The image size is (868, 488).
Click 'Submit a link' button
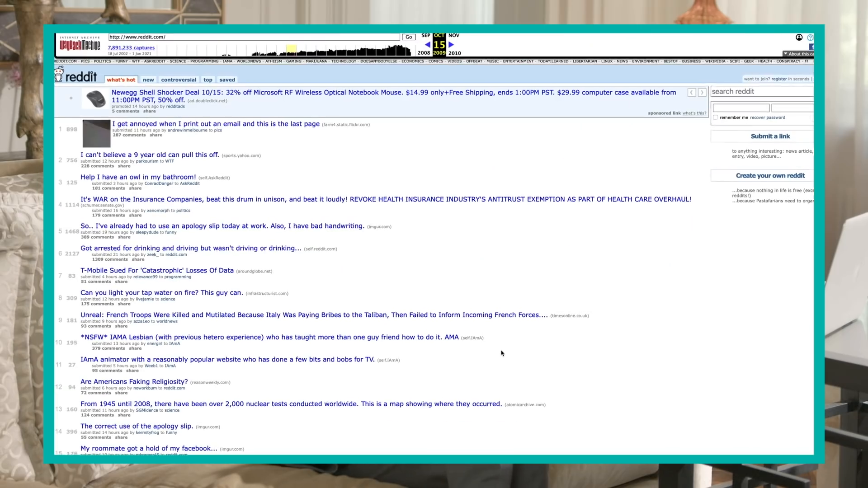[x=769, y=136]
